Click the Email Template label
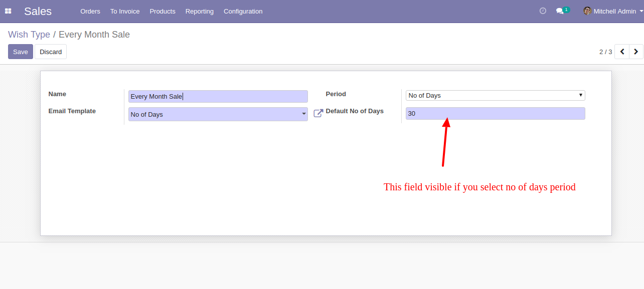This screenshot has height=289, width=644. [x=72, y=111]
